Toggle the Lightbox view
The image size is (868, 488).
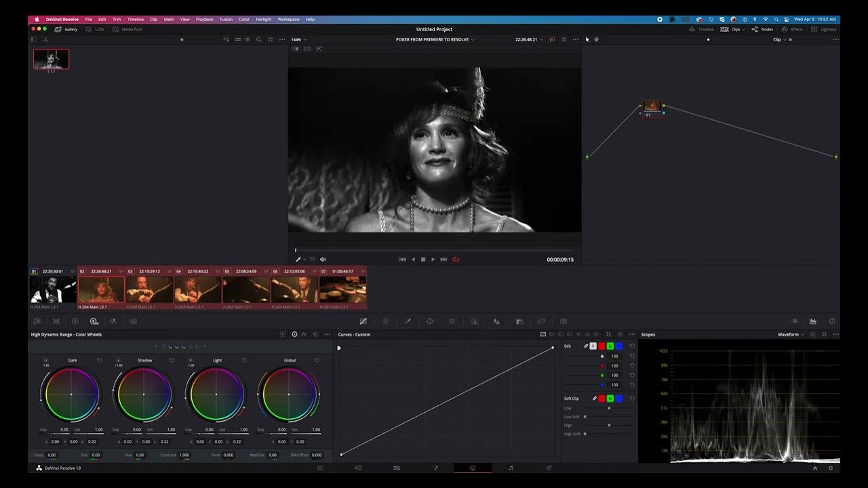pyautogui.click(x=824, y=29)
